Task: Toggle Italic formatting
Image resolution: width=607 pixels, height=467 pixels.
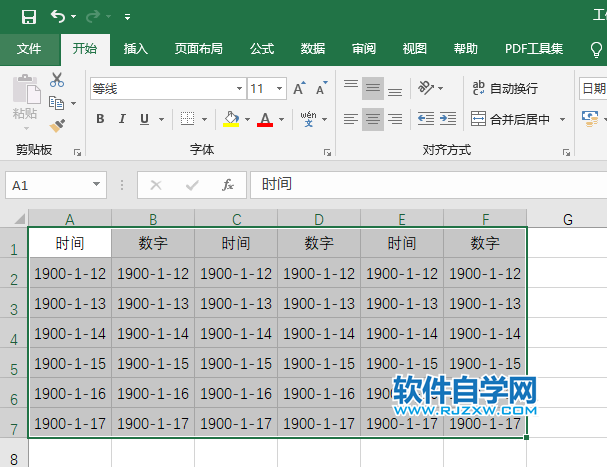Action: click(122, 119)
